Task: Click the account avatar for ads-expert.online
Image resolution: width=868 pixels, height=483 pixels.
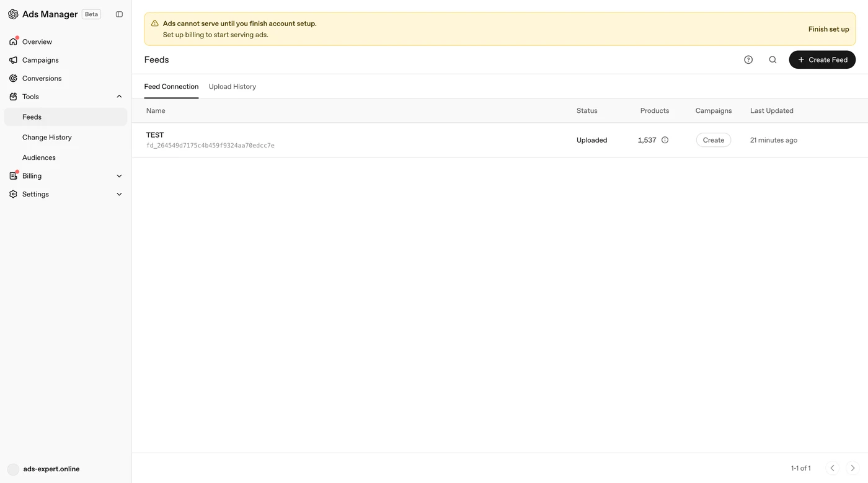Action: [x=13, y=469]
